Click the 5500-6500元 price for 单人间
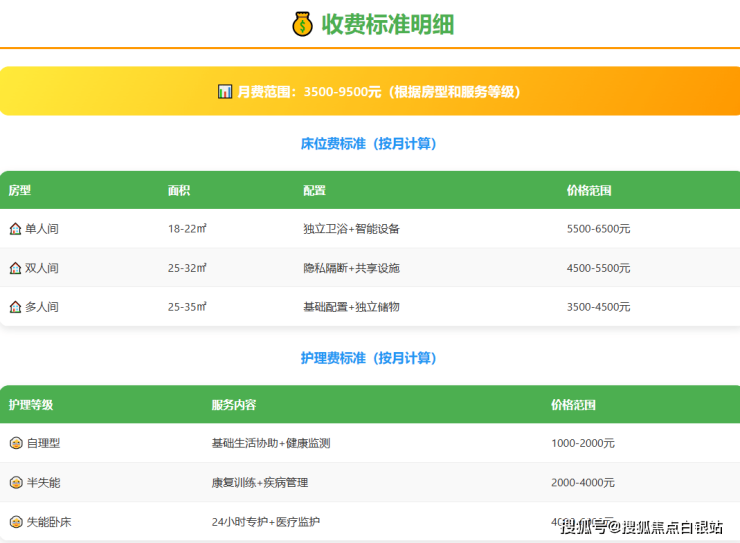This screenshot has width=740, height=543. pyautogui.click(x=598, y=229)
